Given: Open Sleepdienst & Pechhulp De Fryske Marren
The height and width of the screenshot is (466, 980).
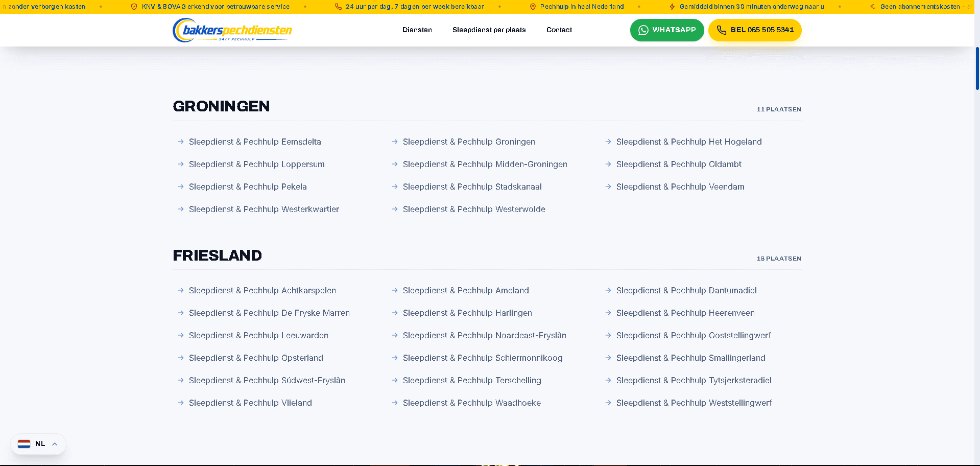Looking at the screenshot, I should point(269,313).
